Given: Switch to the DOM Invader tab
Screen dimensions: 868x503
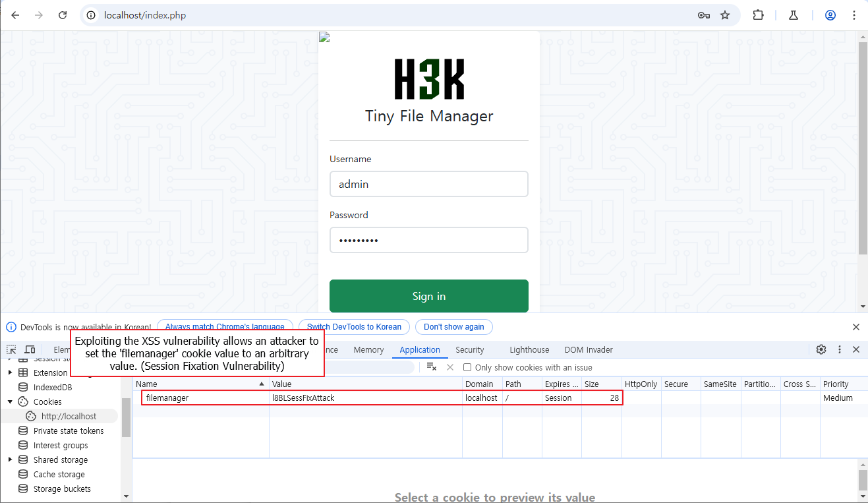Looking at the screenshot, I should (x=589, y=350).
